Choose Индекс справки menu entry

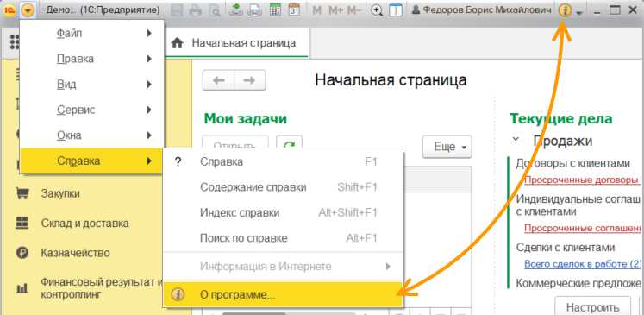point(283,212)
